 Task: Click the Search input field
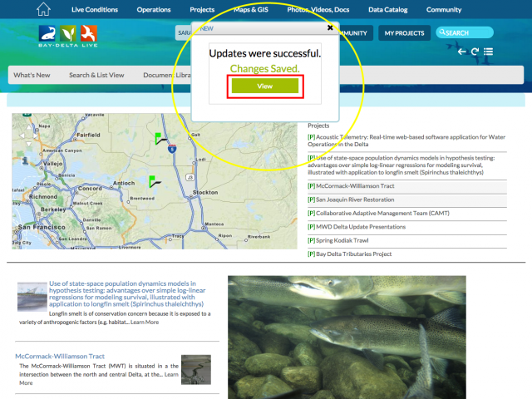(467, 33)
